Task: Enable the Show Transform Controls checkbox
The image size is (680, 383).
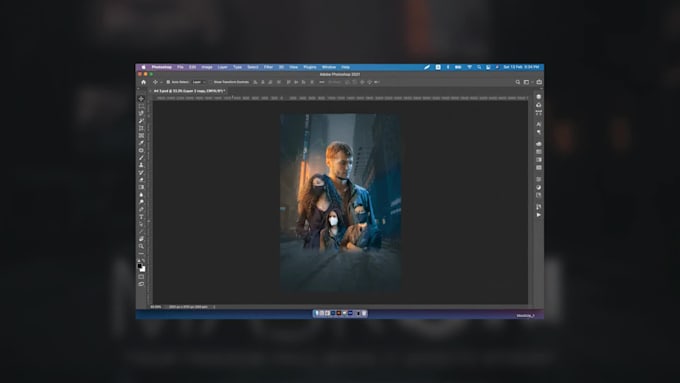Action: click(x=210, y=82)
